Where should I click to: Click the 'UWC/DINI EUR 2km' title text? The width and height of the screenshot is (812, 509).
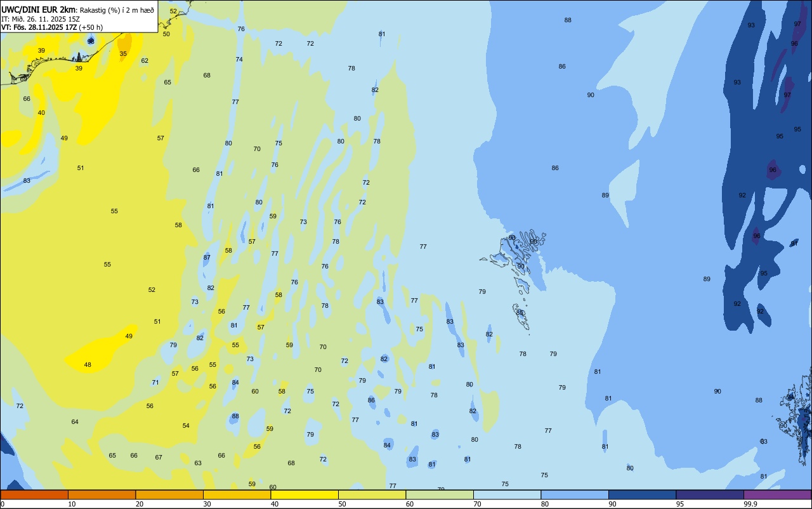pos(39,10)
